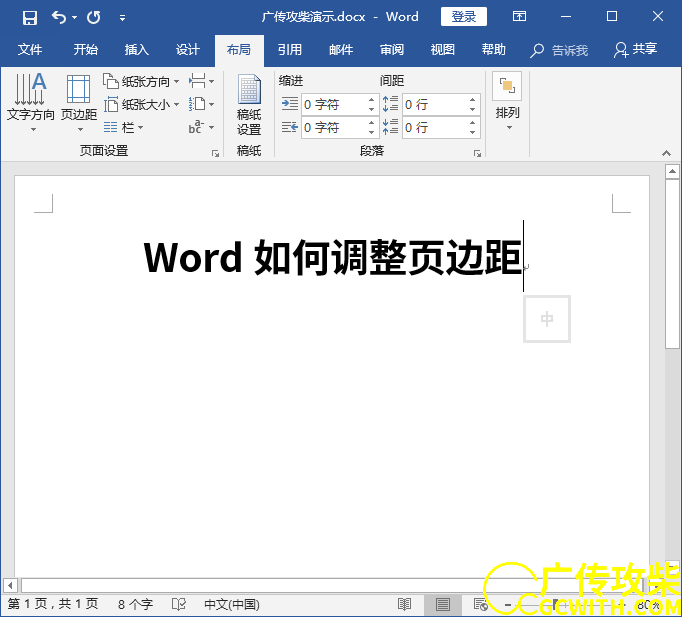Open the Breaks (分隔符) icon dropdown

(x=201, y=81)
